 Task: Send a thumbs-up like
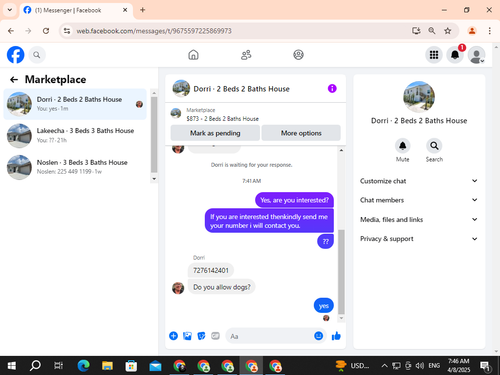click(336, 336)
